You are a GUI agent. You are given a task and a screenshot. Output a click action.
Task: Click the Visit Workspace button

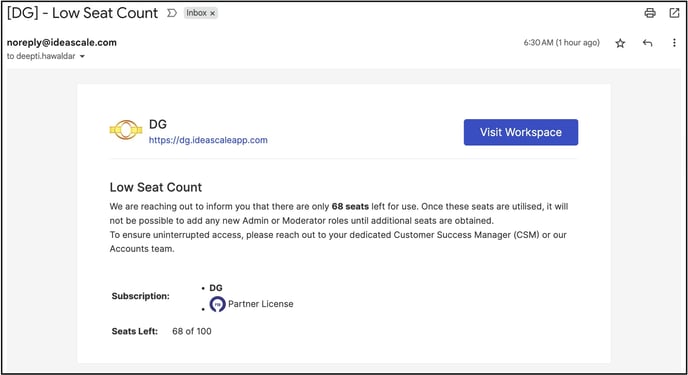pos(521,132)
